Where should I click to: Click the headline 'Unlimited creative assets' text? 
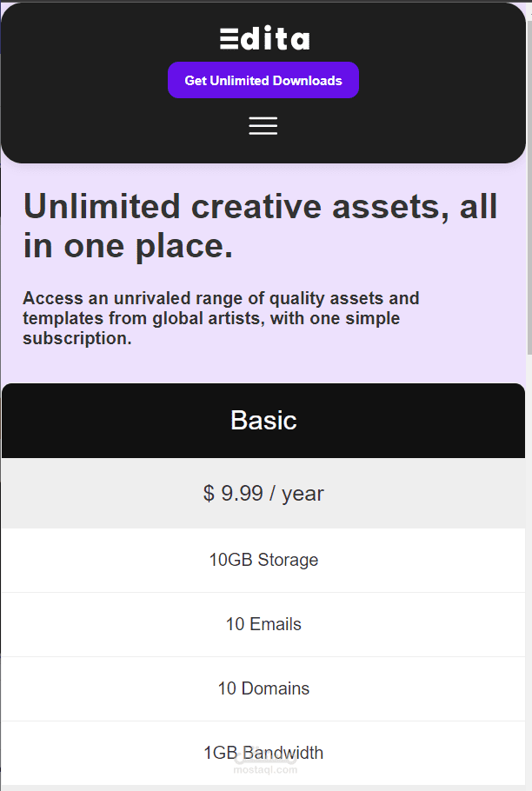[260, 227]
